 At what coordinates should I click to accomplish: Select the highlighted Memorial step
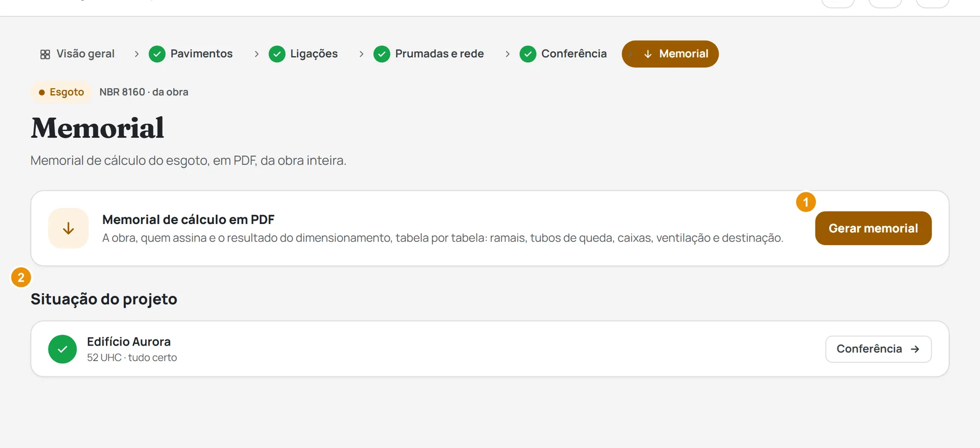click(x=670, y=54)
